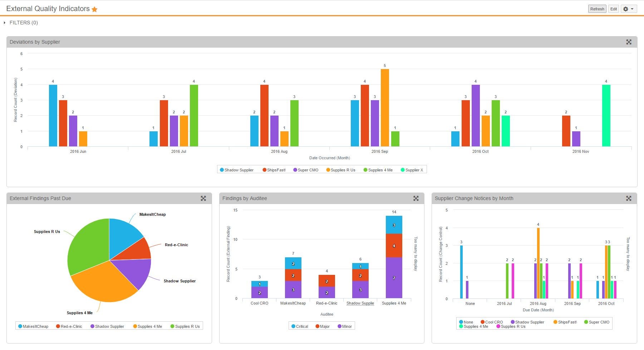The height and width of the screenshot is (350, 644).
Task: Maximize Supplier Change Notices by Month chart
Action: click(629, 198)
